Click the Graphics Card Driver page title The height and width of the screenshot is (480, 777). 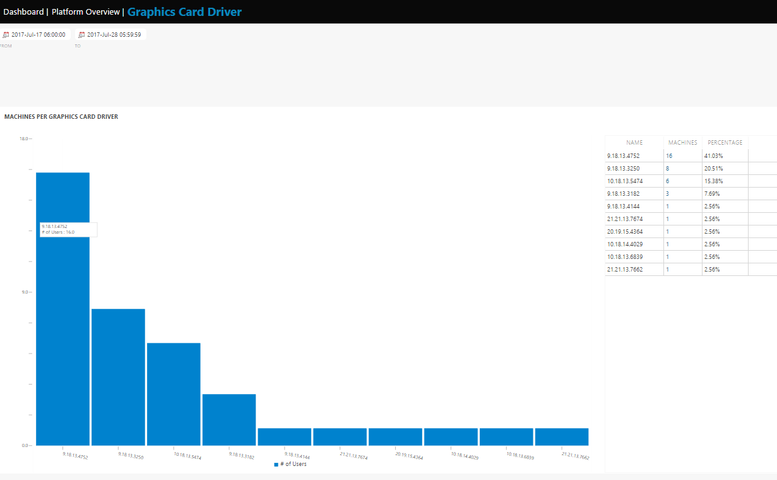coord(184,12)
